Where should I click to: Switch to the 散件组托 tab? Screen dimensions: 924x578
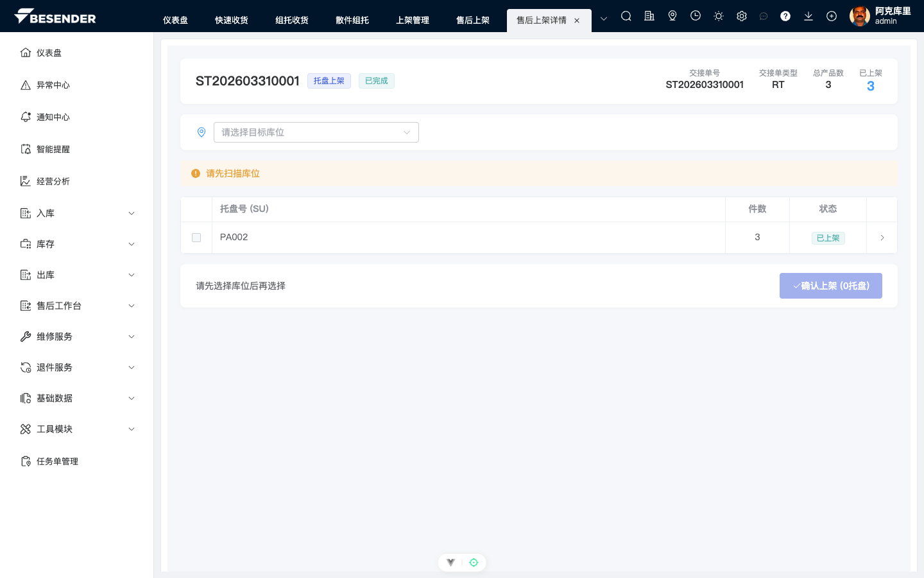tap(352, 21)
